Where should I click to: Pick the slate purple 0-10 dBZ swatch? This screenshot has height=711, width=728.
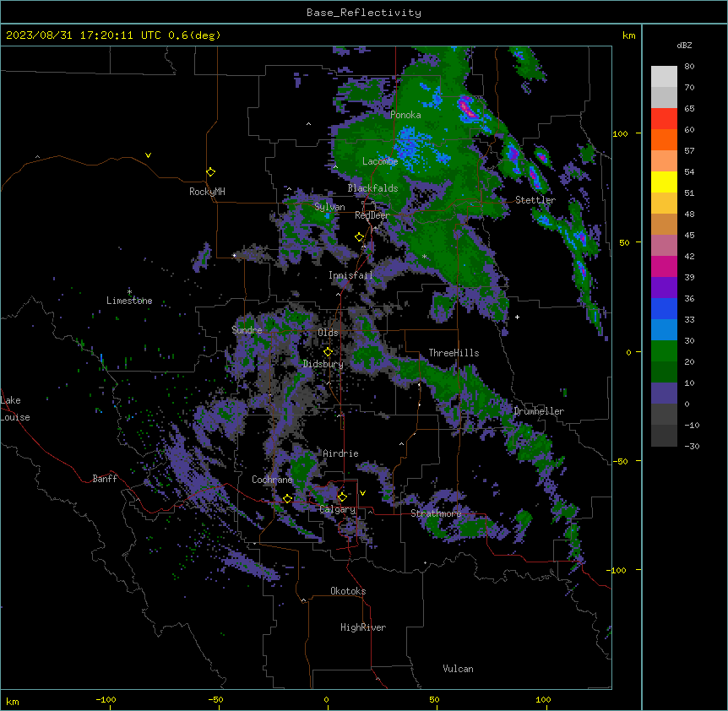click(664, 393)
